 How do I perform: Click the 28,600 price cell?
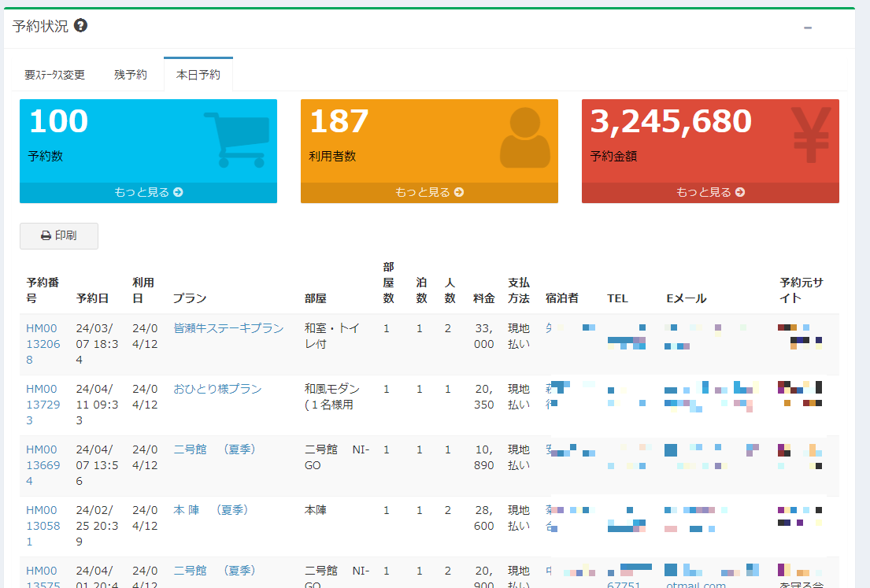click(x=484, y=518)
